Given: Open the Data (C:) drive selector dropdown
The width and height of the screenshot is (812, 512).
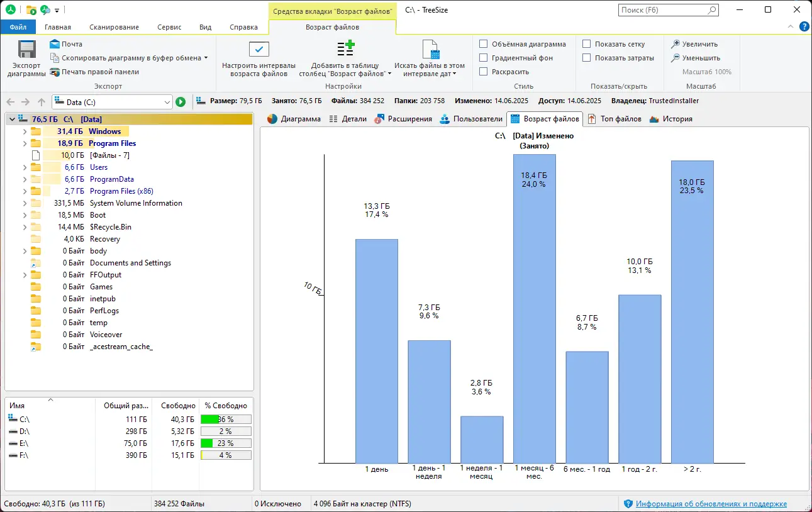Looking at the screenshot, I should [169, 101].
